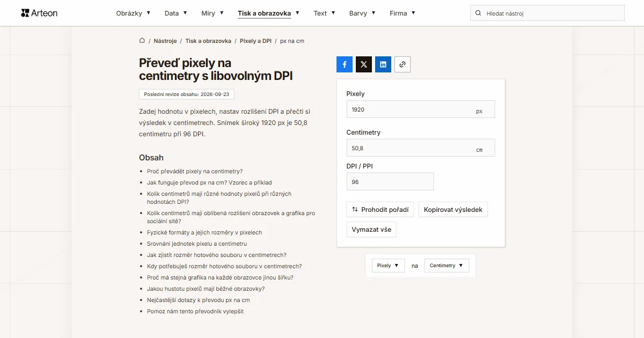Open the Firma menu
This screenshot has height=338, width=644.
(x=402, y=13)
